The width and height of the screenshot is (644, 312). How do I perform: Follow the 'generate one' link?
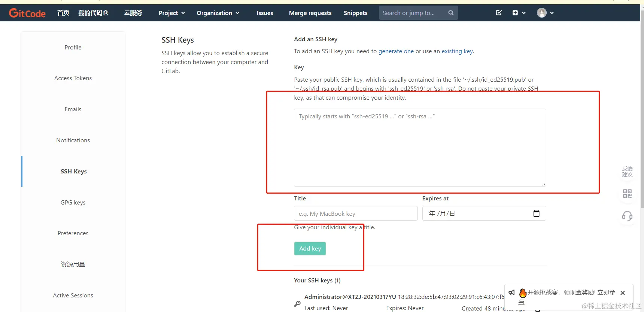(396, 51)
